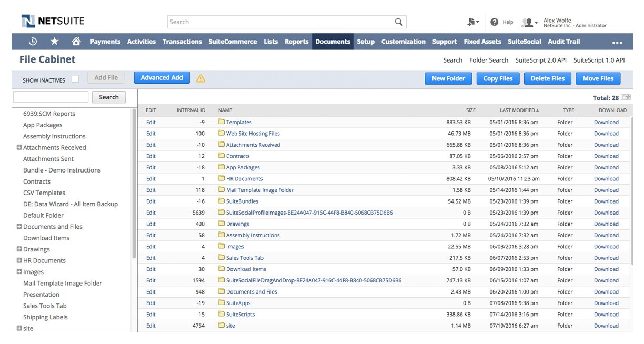Click the folder tree search text box
This screenshot has width=644, height=344.
(51, 97)
